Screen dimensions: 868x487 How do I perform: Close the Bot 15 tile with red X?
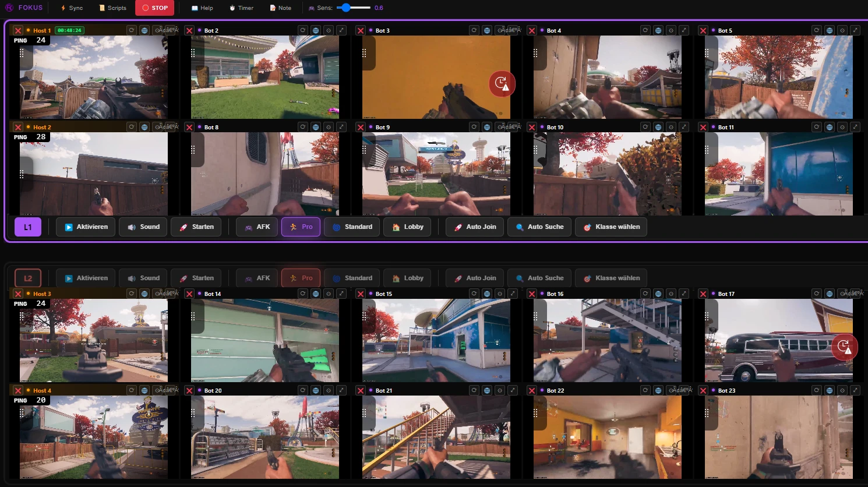point(361,294)
